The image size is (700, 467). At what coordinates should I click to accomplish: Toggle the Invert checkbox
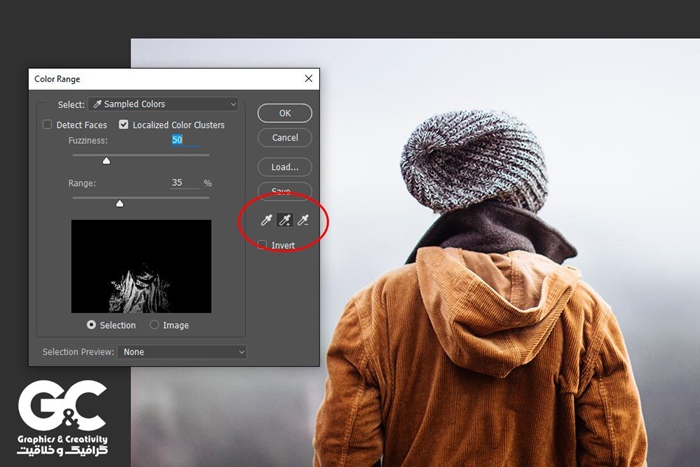(x=262, y=245)
